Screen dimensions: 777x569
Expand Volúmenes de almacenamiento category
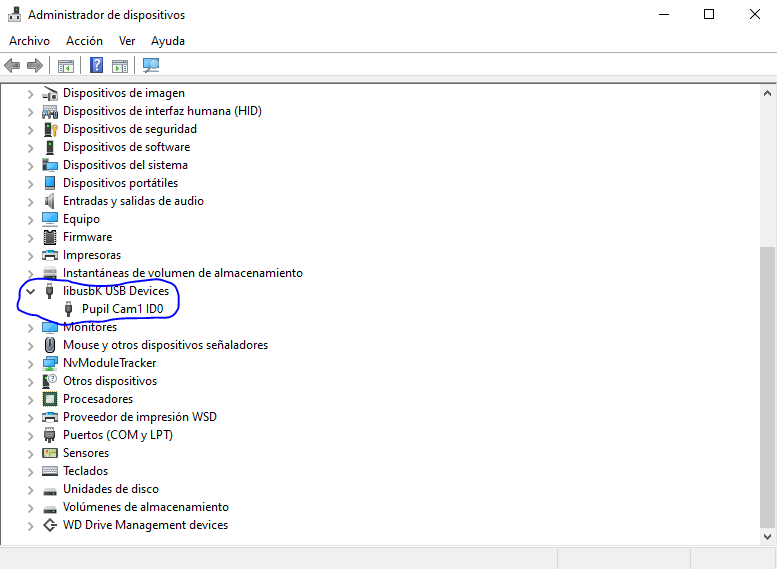coord(30,508)
